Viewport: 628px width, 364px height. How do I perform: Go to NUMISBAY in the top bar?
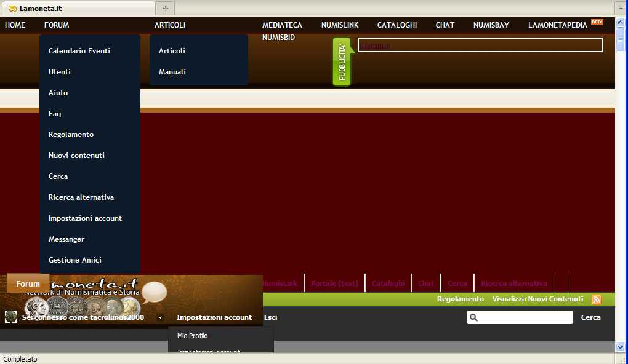tap(491, 25)
